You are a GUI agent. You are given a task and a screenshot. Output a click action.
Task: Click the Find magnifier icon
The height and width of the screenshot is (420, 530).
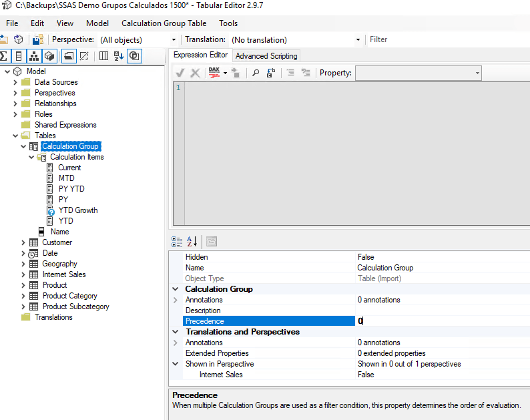click(x=256, y=73)
